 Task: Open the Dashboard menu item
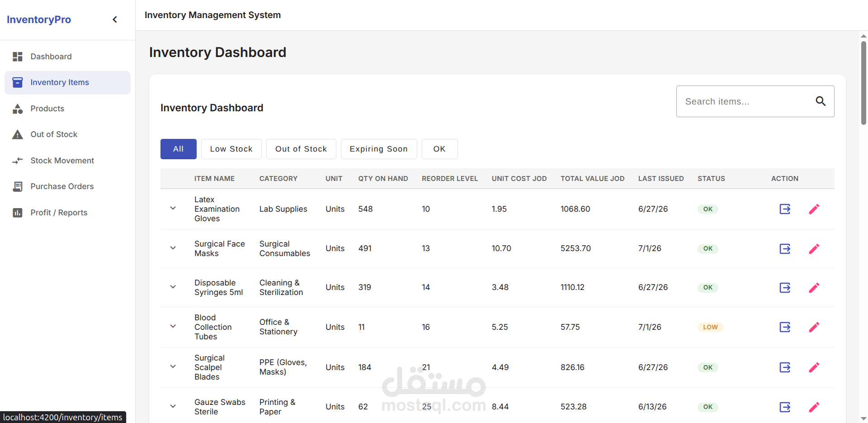[x=67, y=57]
